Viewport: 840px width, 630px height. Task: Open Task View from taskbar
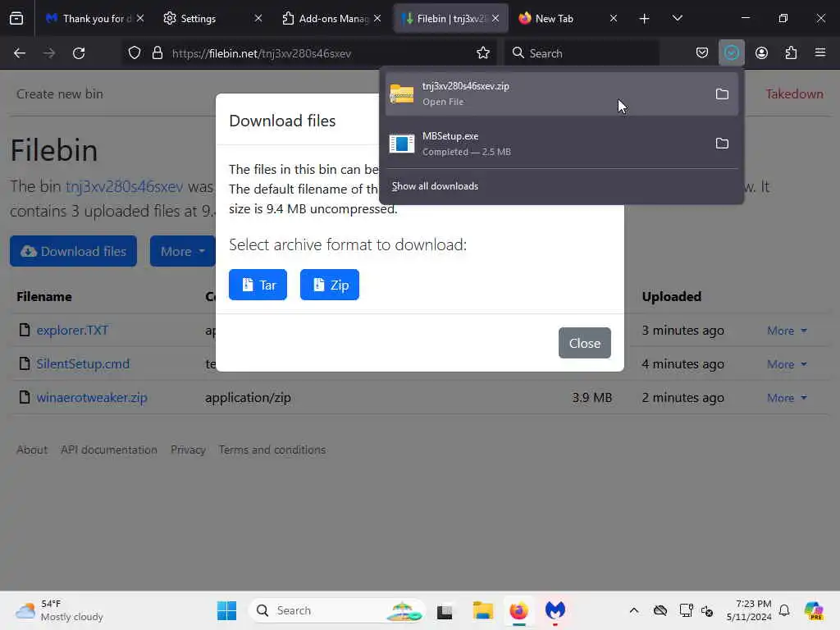[x=445, y=610]
